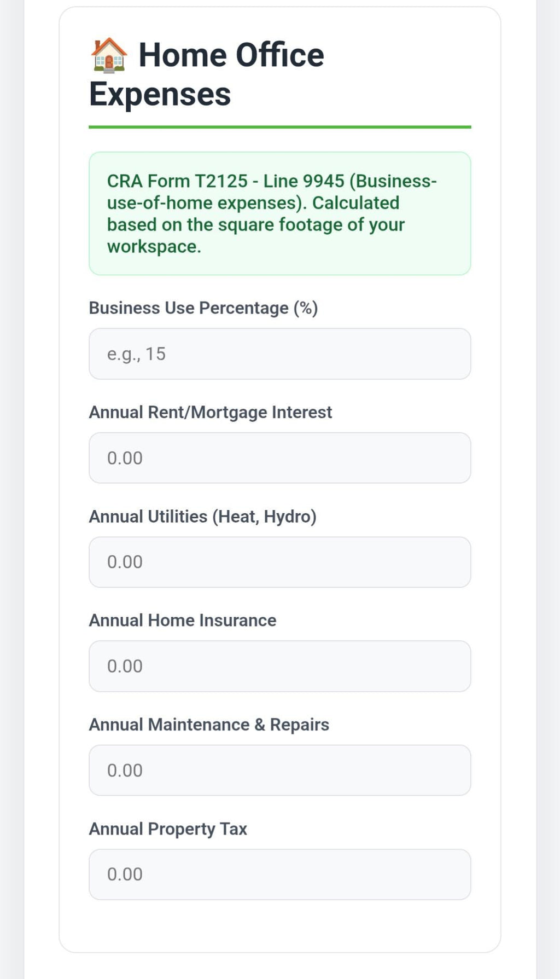Click the Annual Rent/Mortgage Interest label

[x=210, y=412]
